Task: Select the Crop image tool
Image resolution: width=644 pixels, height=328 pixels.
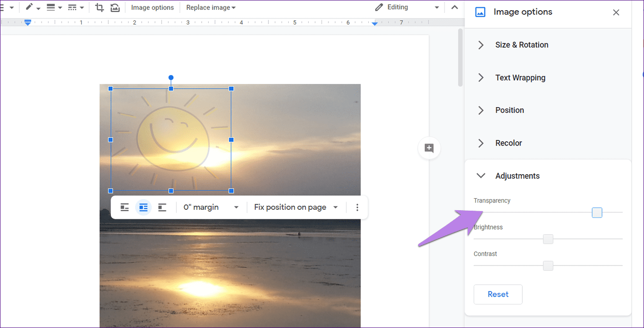Action: point(99,7)
